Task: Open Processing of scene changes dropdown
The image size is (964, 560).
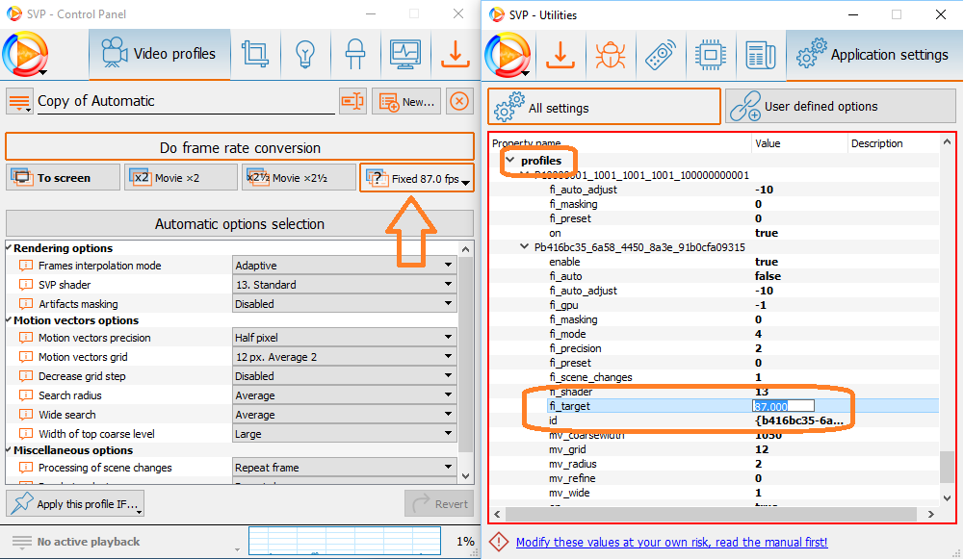Action: [345, 468]
